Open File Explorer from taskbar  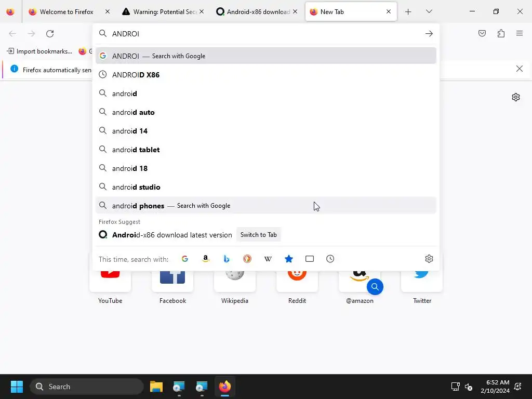click(156, 387)
